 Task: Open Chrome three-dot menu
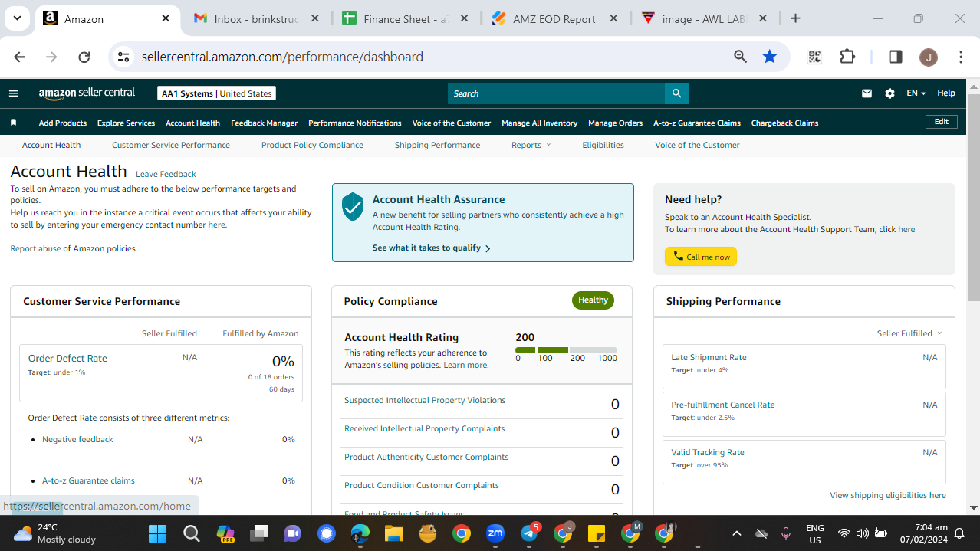click(x=961, y=57)
